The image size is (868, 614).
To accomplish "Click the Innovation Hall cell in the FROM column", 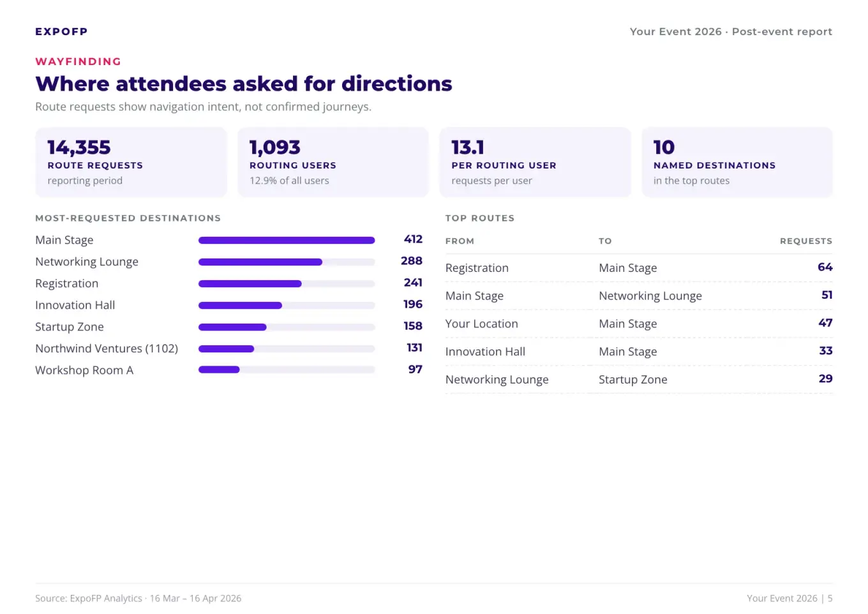I will (x=485, y=352).
